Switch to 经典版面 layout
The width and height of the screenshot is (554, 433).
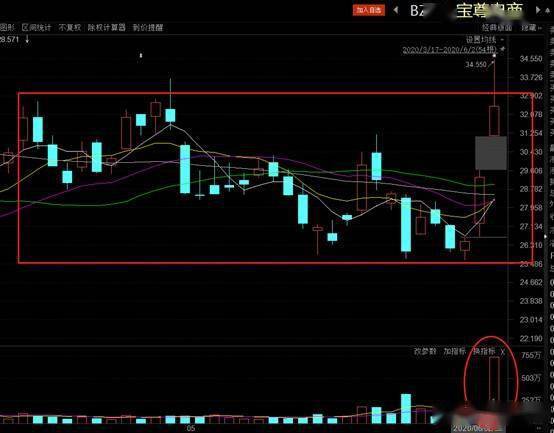coord(497,28)
